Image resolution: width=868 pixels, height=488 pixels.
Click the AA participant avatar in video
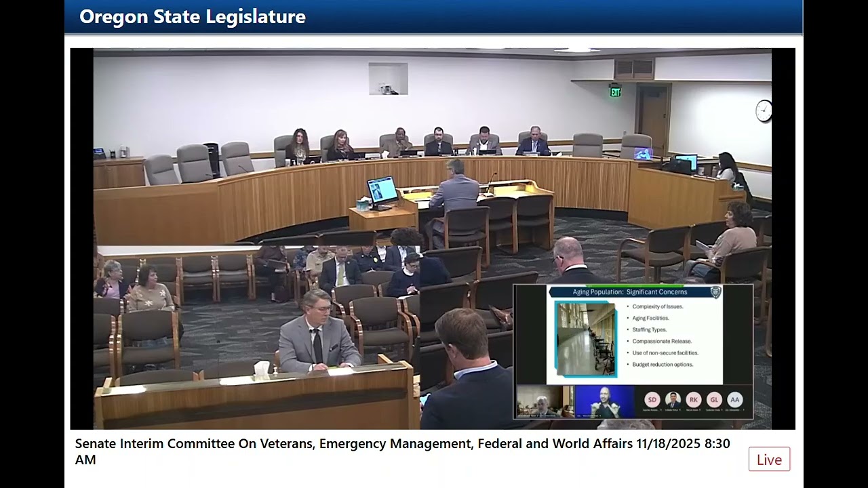point(735,399)
